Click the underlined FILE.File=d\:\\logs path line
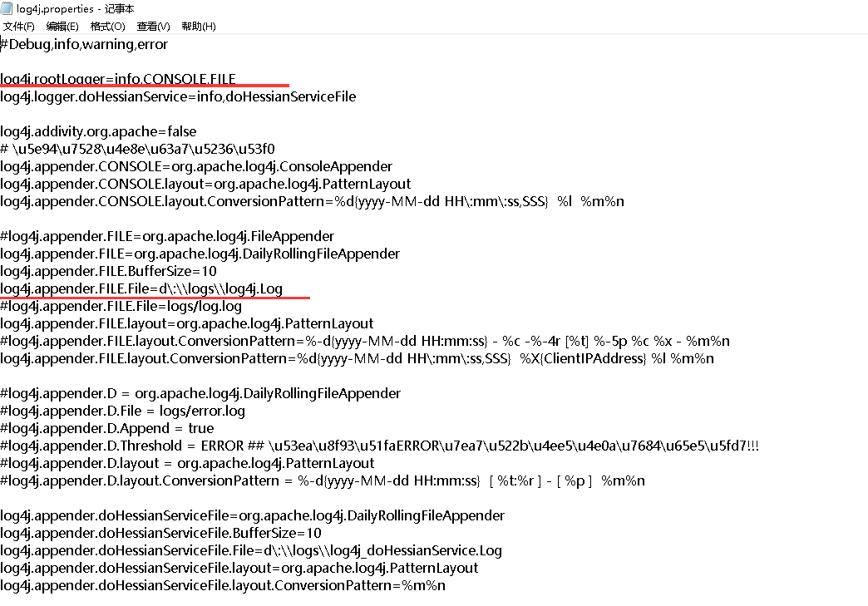 point(141,289)
